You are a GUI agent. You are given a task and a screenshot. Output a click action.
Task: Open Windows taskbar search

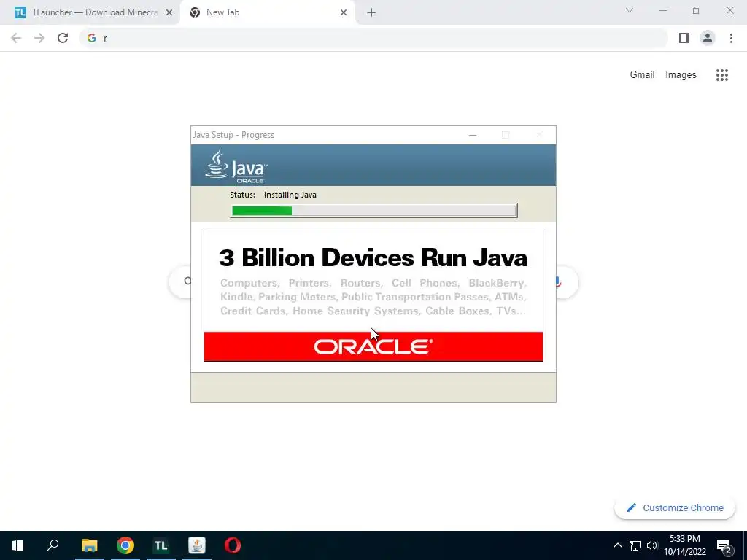click(53, 545)
